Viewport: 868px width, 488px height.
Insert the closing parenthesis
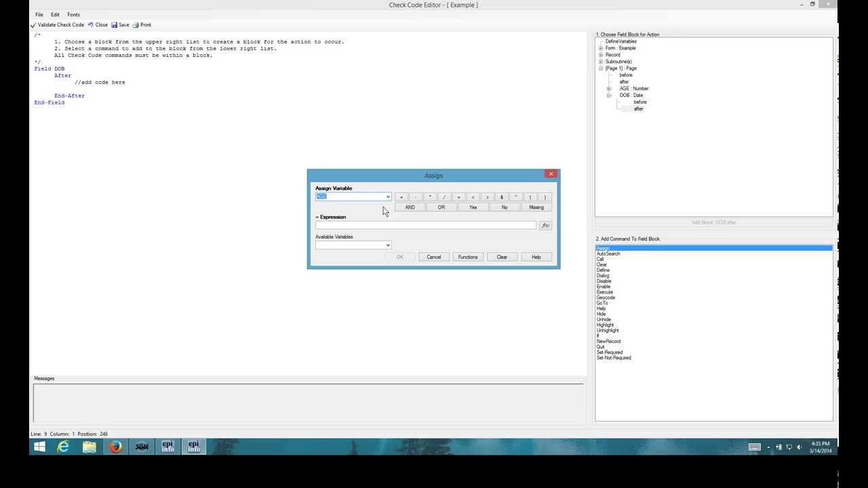point(545,197)
